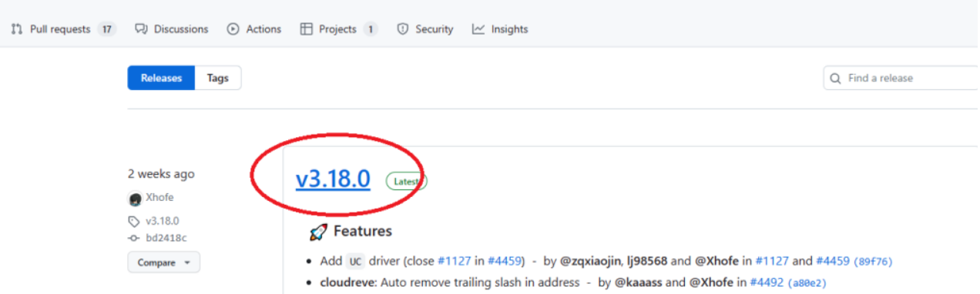Click the Security shield icon
This screenshot has width=980, height=294.
pos(402,29)
